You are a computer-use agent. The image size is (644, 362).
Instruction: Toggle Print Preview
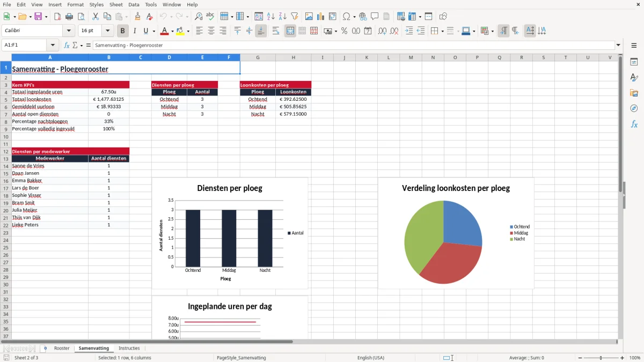[81, 17]
